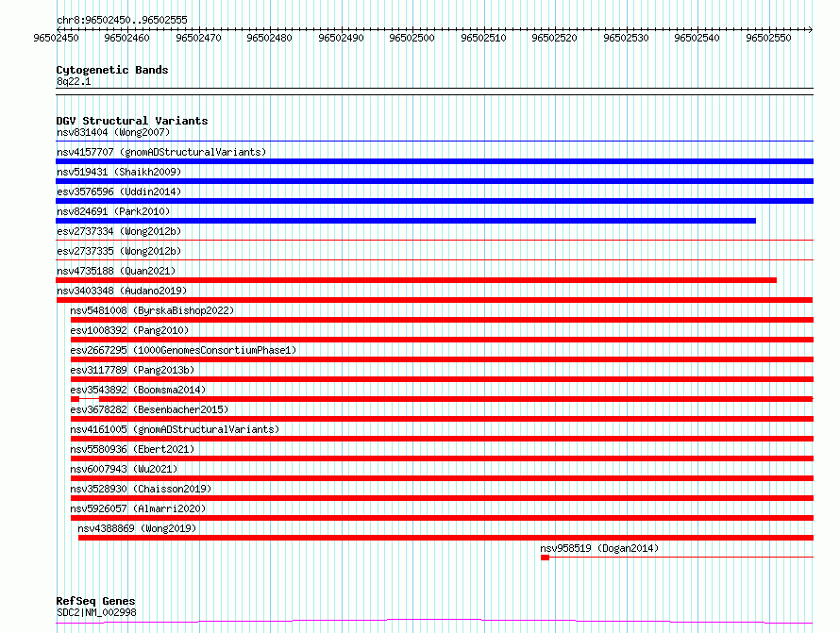Click the 8q22.1 band label
840x633 pixels.
point(74,81)
